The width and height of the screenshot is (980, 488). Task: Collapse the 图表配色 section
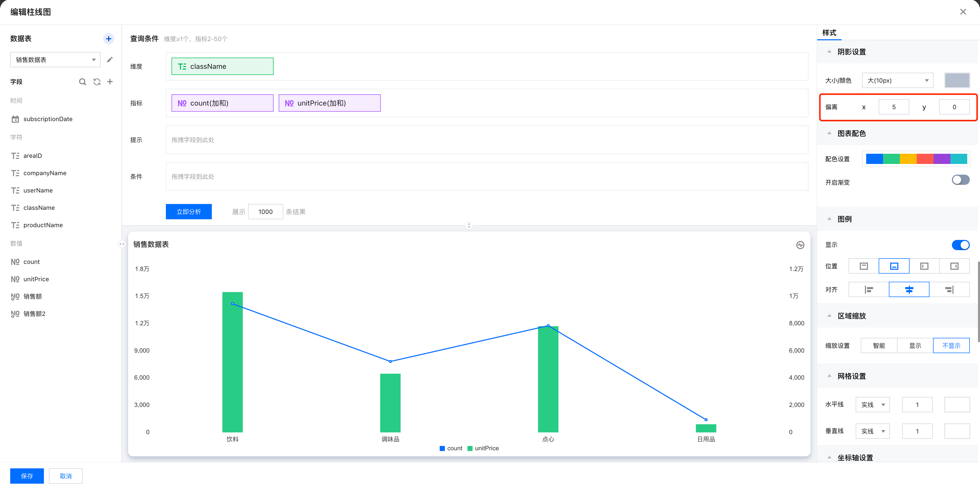pos(829,133)
